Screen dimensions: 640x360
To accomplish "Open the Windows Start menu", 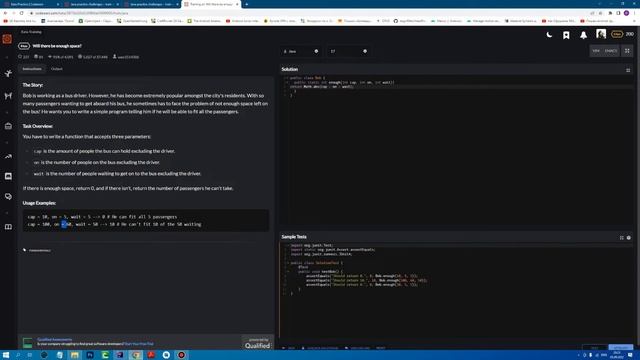I will [x=6, y=355].
